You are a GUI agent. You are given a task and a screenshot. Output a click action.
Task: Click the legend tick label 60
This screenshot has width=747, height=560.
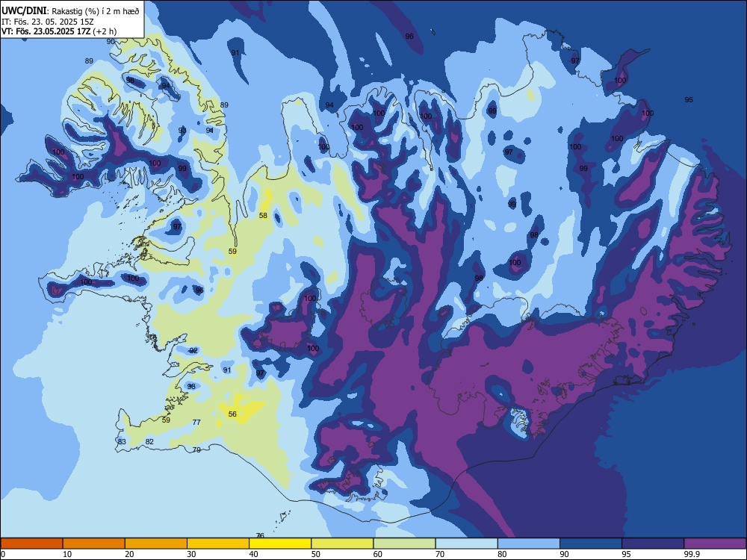pos(378,554)
